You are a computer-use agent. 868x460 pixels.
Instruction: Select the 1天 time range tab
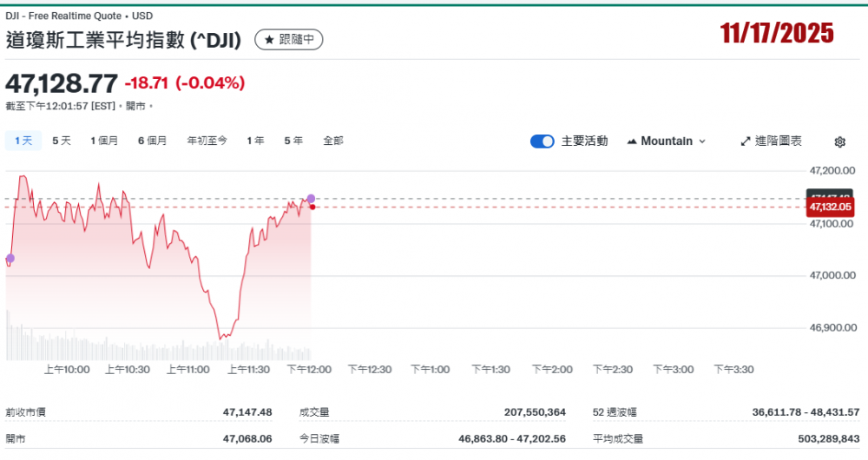click(x=23, y=141)
